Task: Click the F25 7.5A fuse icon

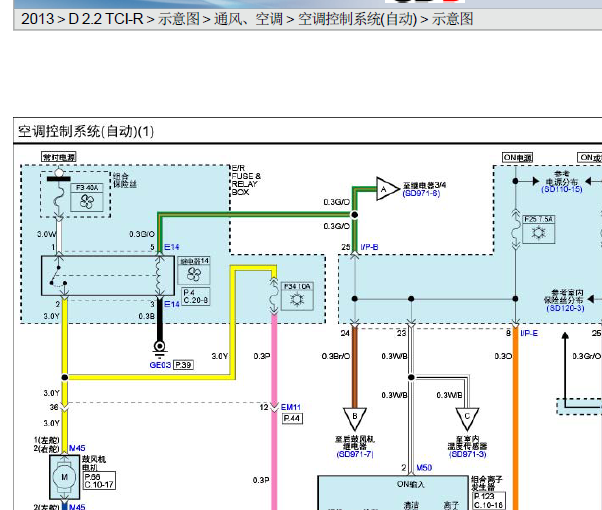Action: [539, 230]
